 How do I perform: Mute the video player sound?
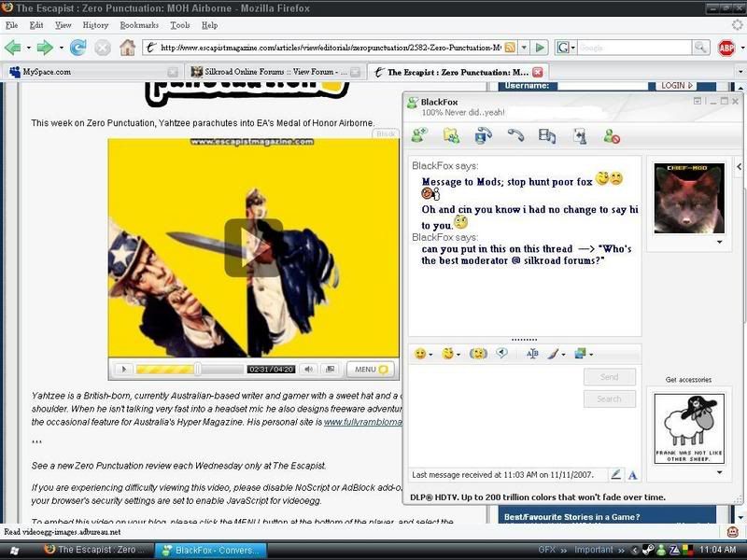pyautogui.click(x=308, y=370)
